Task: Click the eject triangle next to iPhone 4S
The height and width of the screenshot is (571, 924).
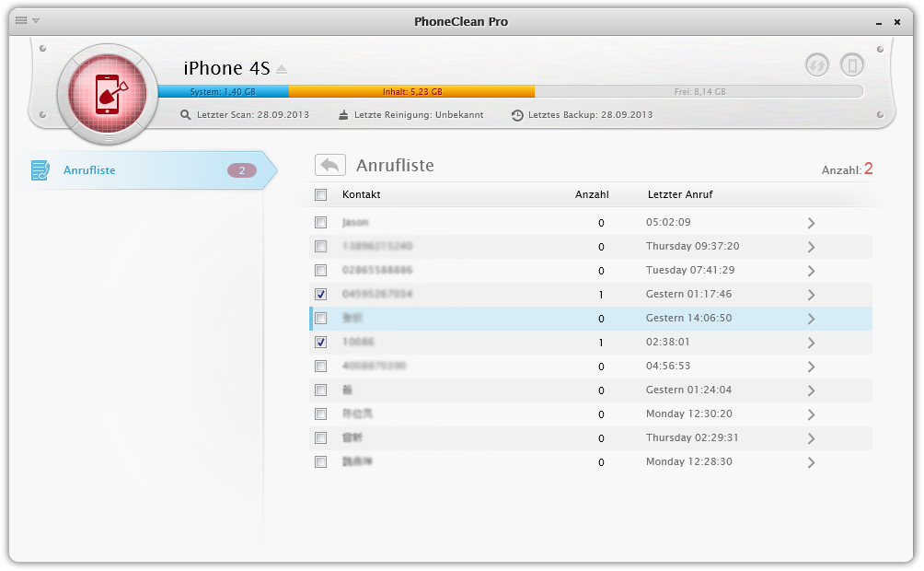Action: 282,70
